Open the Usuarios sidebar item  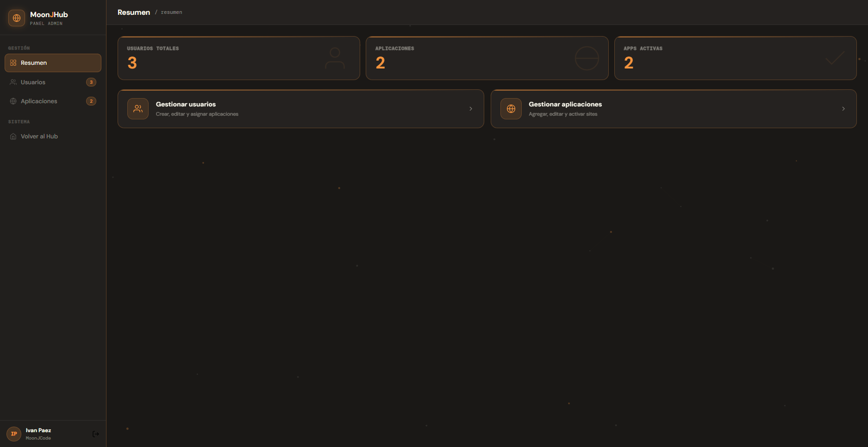tap(53, 82)
